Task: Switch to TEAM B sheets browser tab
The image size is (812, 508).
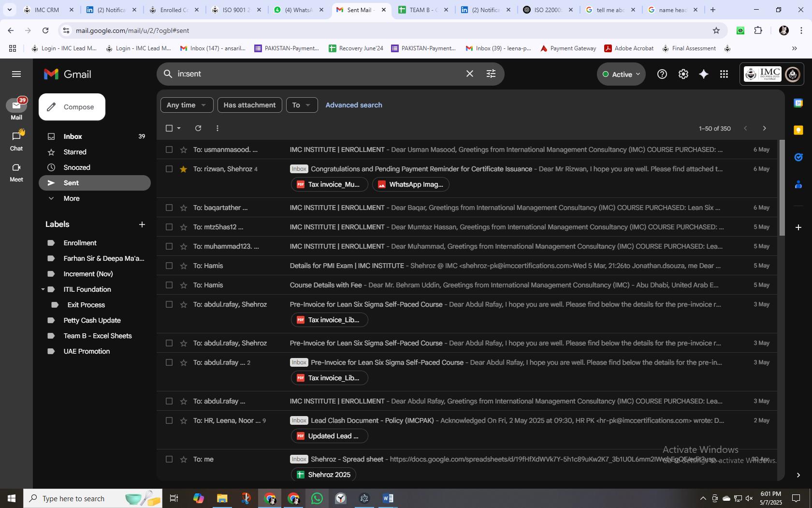Action: 423,10
